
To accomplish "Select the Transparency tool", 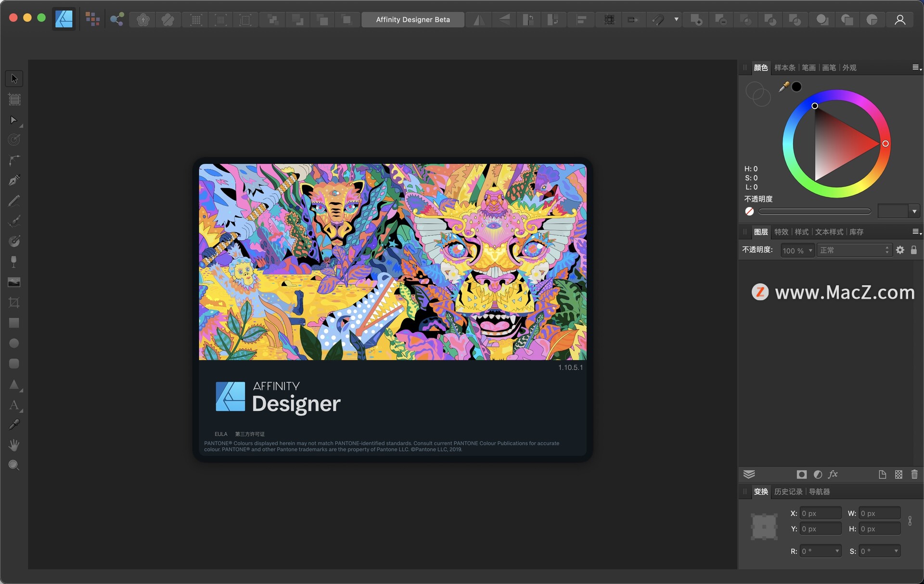I will [14, 262].
